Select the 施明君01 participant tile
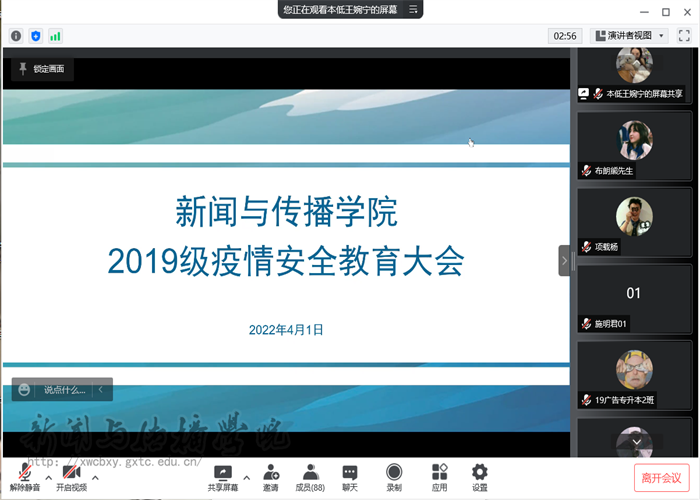 point(634,299)
